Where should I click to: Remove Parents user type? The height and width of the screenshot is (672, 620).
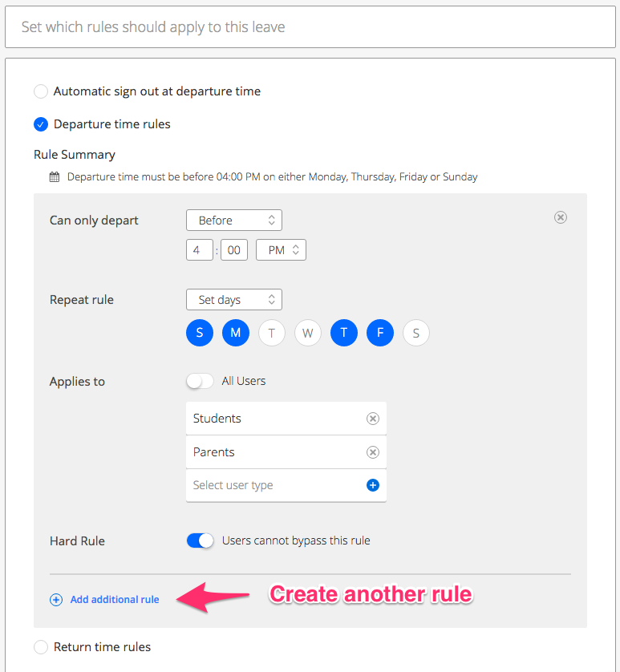tap(373, 452)
